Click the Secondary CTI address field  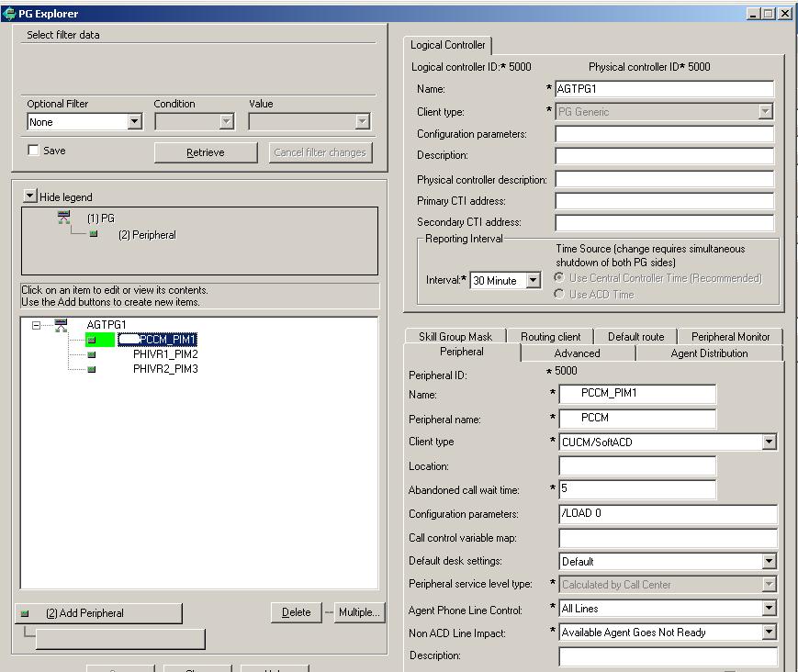(x=664, y=222)
